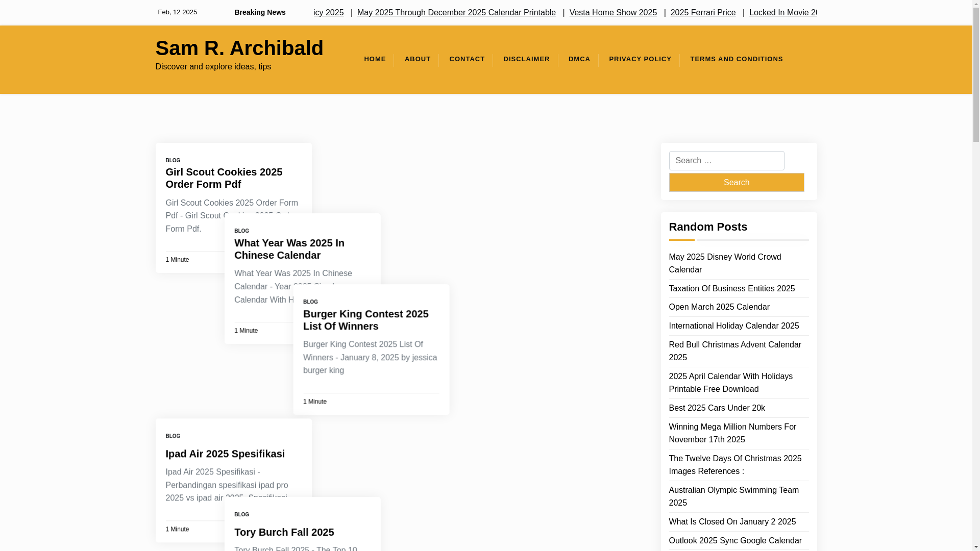Viewport: 980px width, 551px height.
Task: Open Taxation Of Business Entities 2025
Action: click(731, 289)
